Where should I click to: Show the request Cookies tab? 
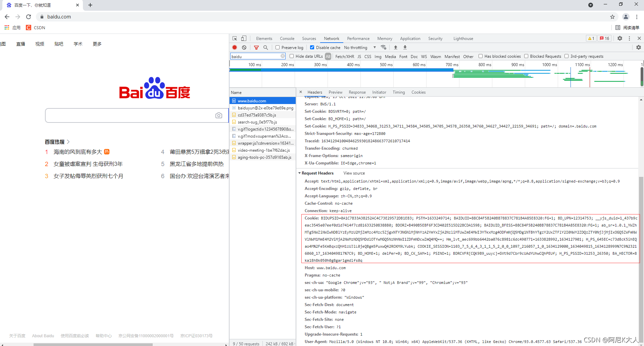coord(418,92)
